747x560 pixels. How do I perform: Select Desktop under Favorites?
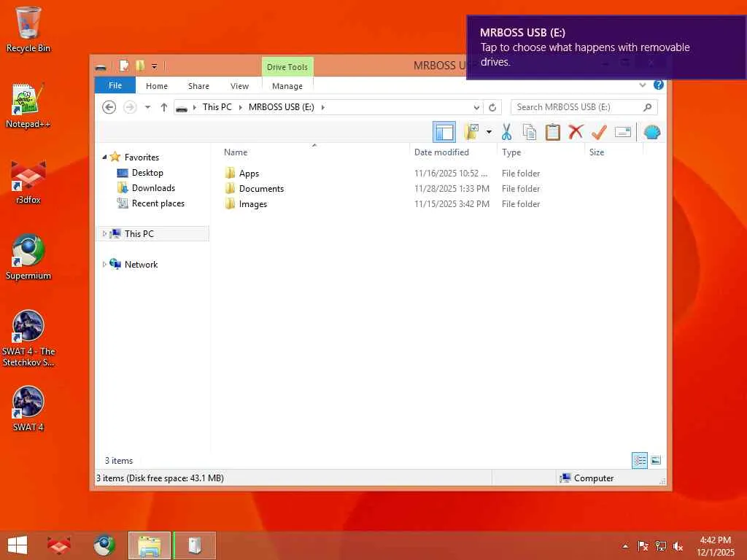pyautogui.click(x=147, y=172)
